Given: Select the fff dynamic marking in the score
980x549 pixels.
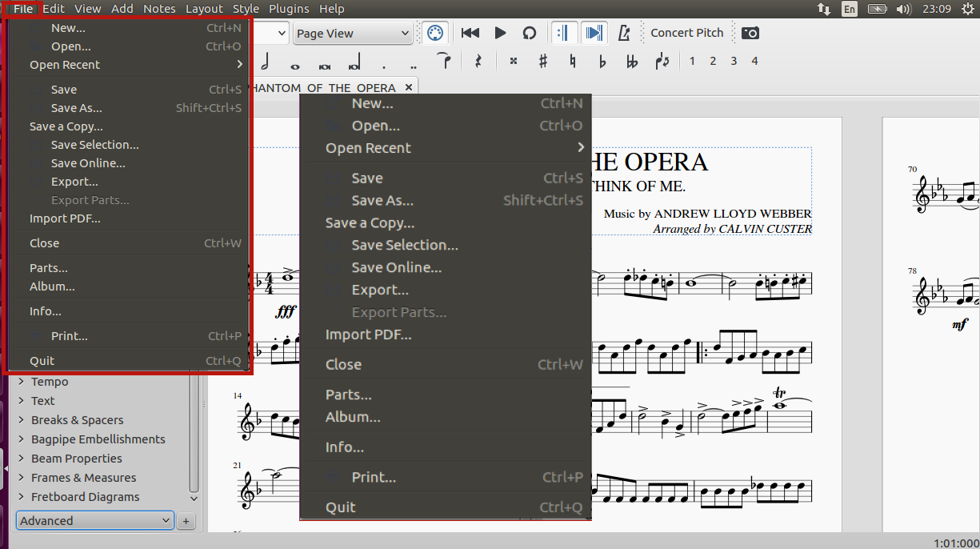Looking at the screenshot, I should [x=286, y=311].
